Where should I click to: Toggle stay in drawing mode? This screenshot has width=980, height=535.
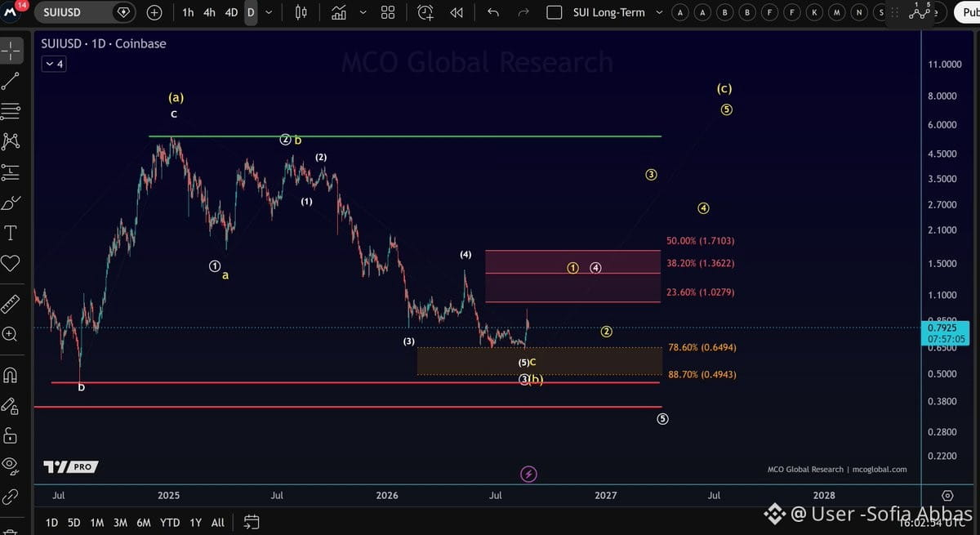point(11,405)
